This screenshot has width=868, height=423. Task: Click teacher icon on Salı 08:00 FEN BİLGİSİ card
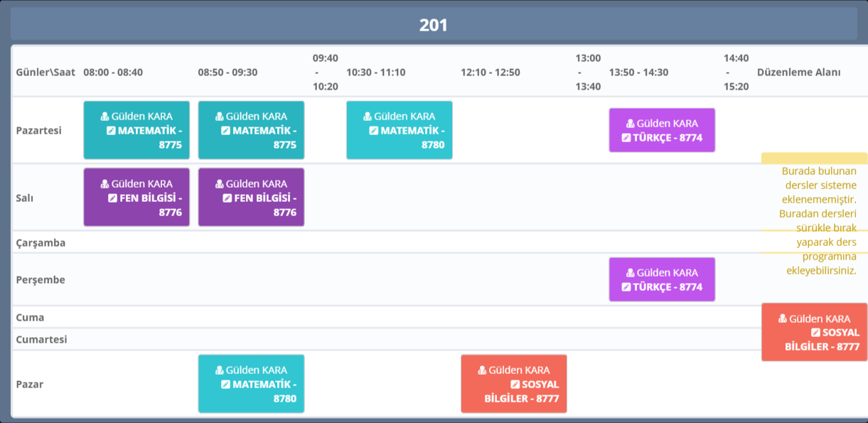pyautogui.click(x=105, y=184)
